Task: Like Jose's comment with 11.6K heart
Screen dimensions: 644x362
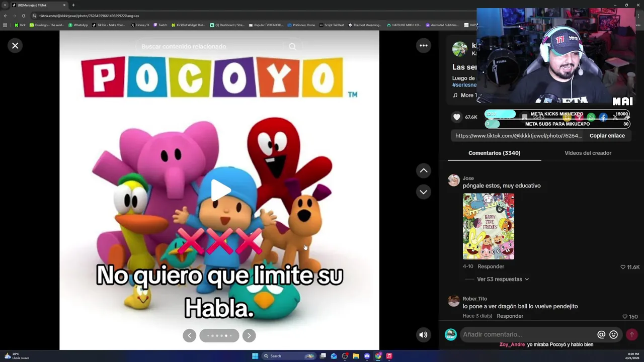Action: click(622, 267)
